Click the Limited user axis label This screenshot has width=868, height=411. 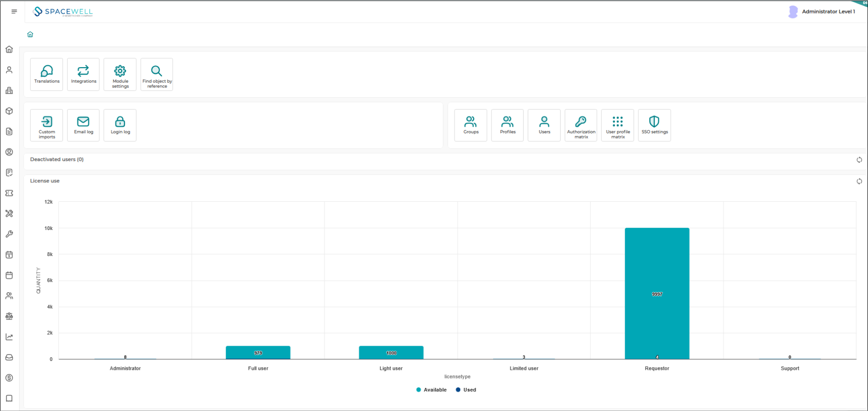click(x=524, y=368)
